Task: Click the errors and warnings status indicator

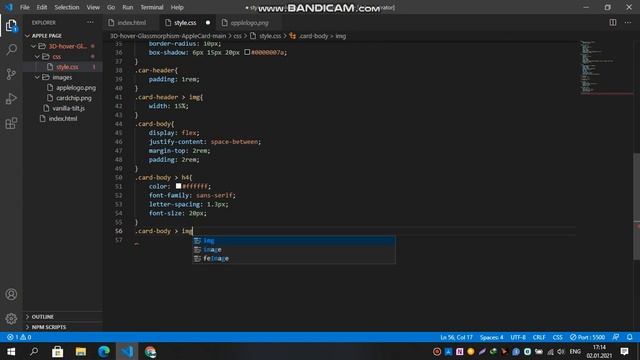Action: (19, 337)
